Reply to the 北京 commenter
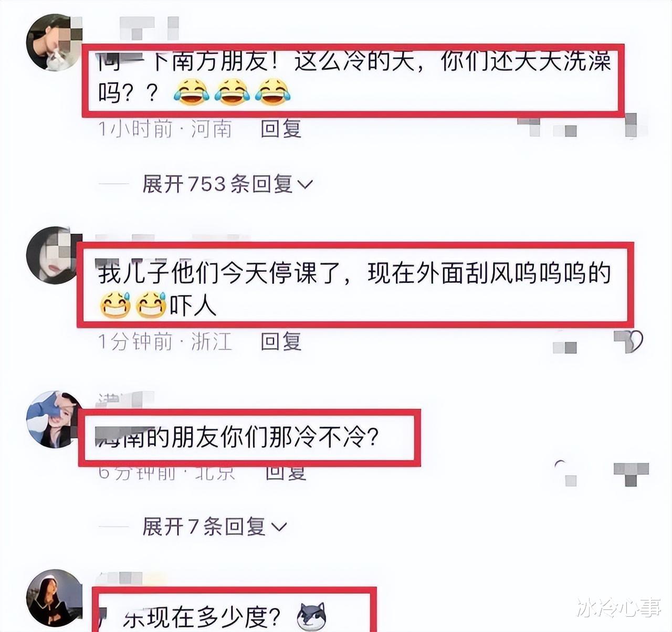The width and height of the screenshot is (672, 632). point(286,472)
